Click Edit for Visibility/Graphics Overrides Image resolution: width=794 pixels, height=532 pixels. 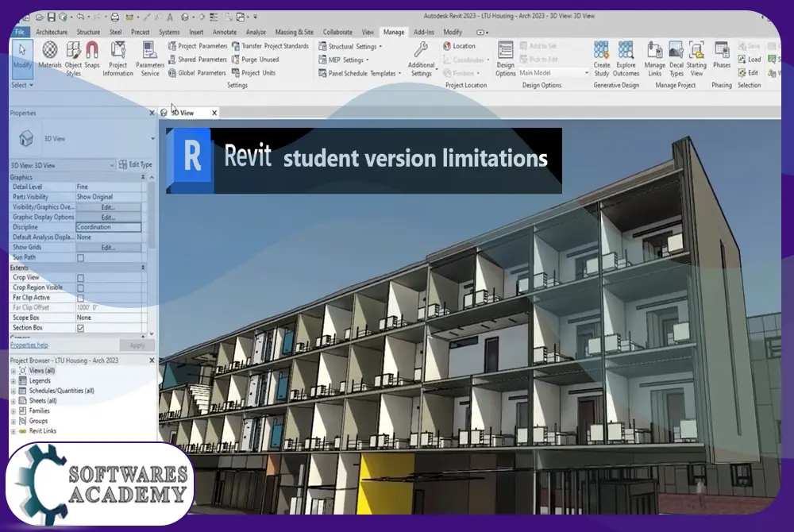point(108,207)
